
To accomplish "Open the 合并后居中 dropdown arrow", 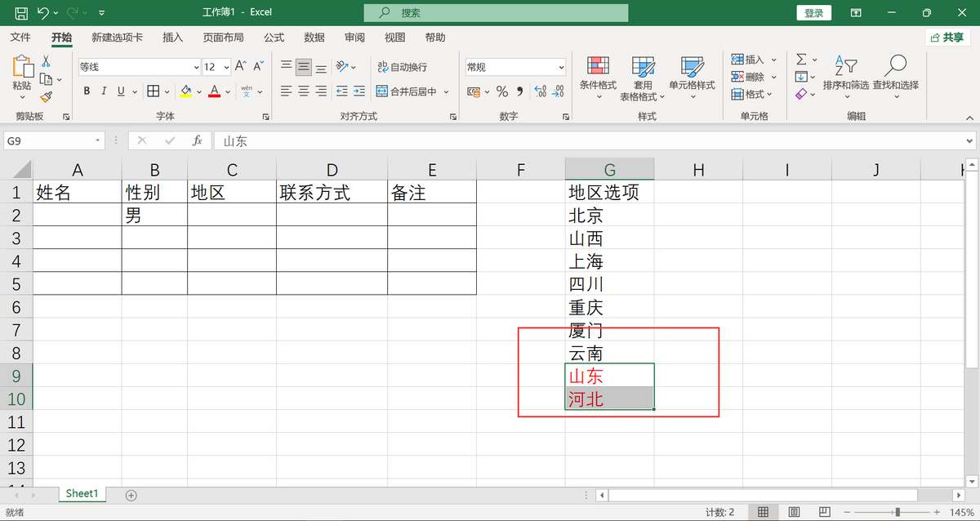I will click(447, 91).
